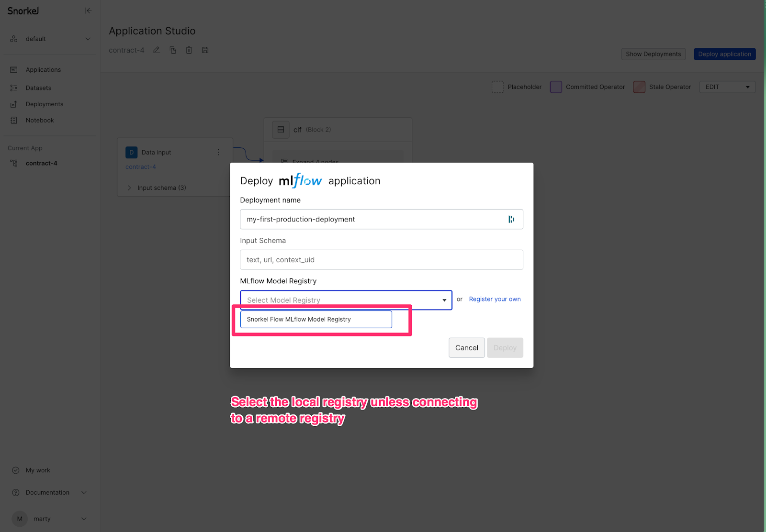Open Notebook from the sidebar
Viewport: 766px width, 532px height.
(x=40, y=121)
